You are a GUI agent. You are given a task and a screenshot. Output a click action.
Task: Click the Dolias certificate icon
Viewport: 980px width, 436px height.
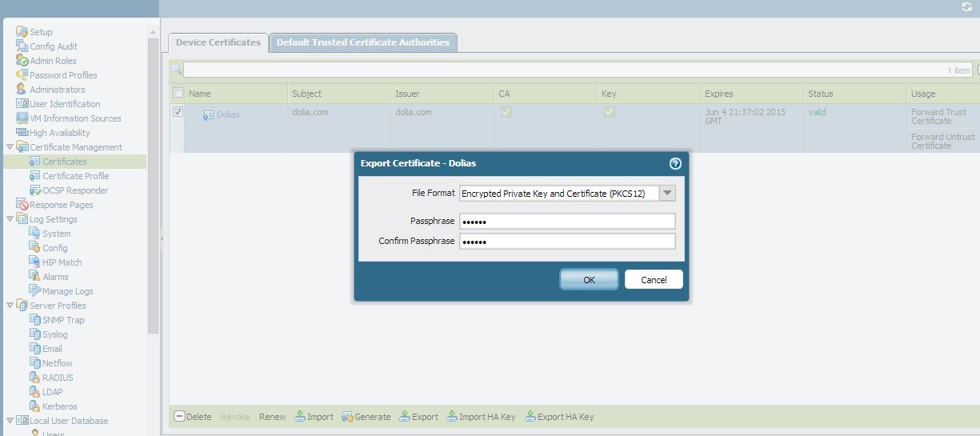208,115
